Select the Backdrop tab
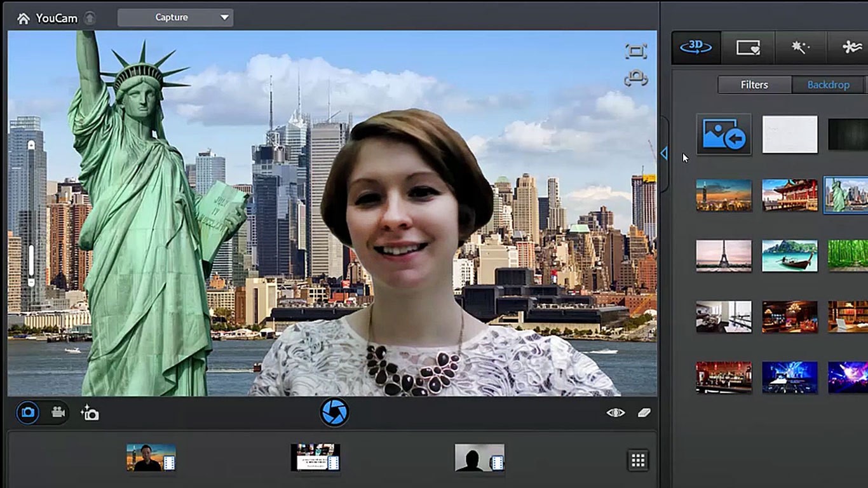Viewport: 868px width, 488px height. click(828, 85)
